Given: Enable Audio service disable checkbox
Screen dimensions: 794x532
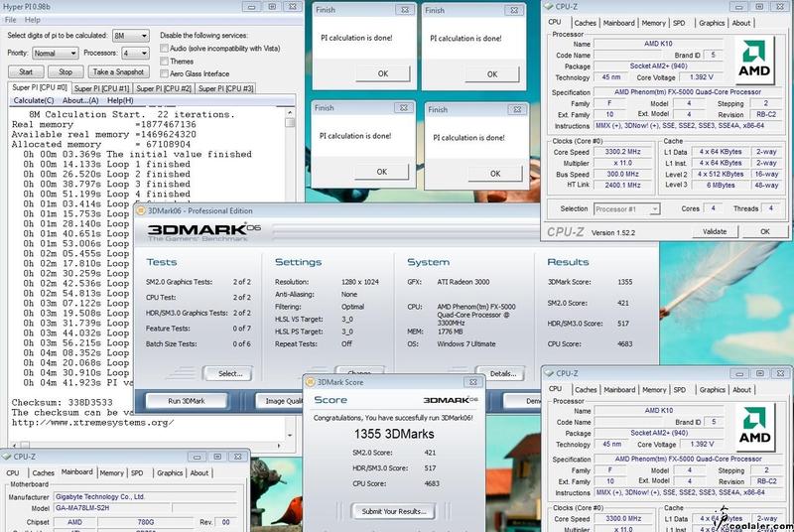Looking at the screenshot, I should 164,48.
